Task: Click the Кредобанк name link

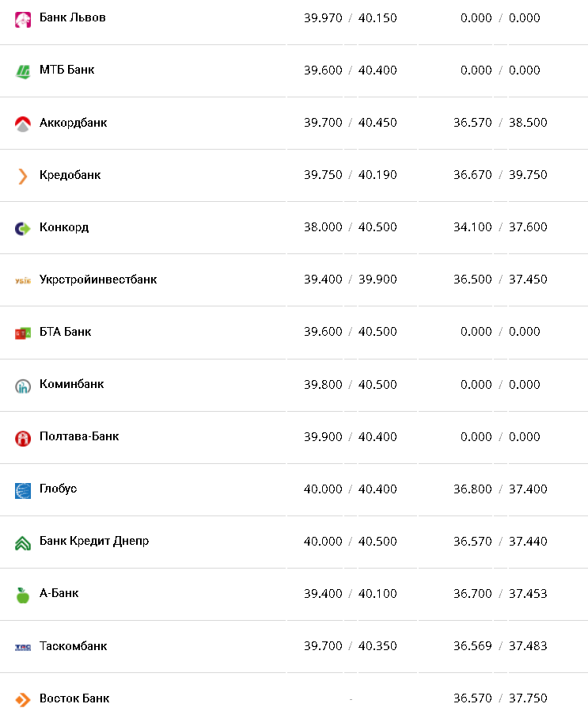Action: pos(70,175)
